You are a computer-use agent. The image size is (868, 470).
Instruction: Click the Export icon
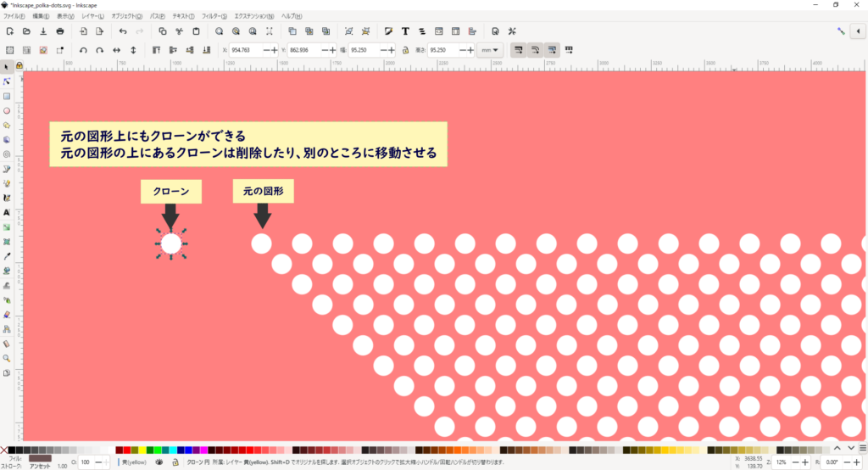coord(100,31)
